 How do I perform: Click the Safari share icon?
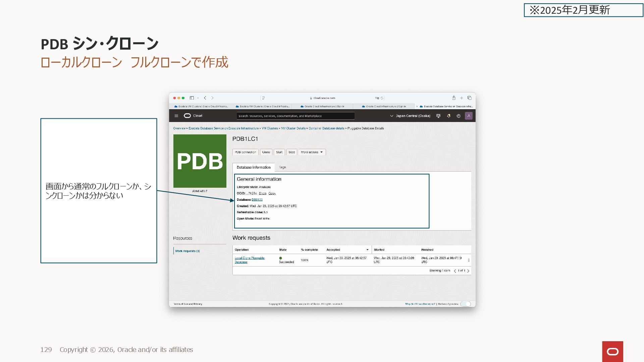[x=454, y=98]
